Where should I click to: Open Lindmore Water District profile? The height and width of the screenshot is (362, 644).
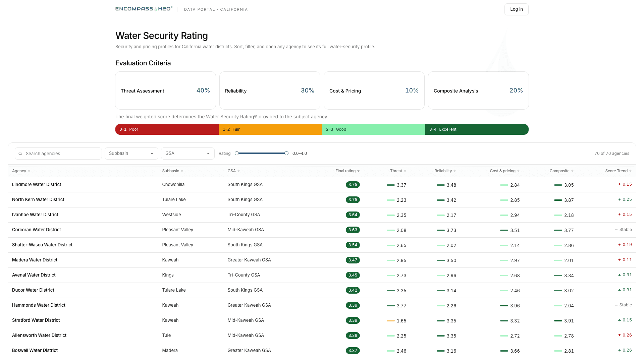(x=37, y=185)
